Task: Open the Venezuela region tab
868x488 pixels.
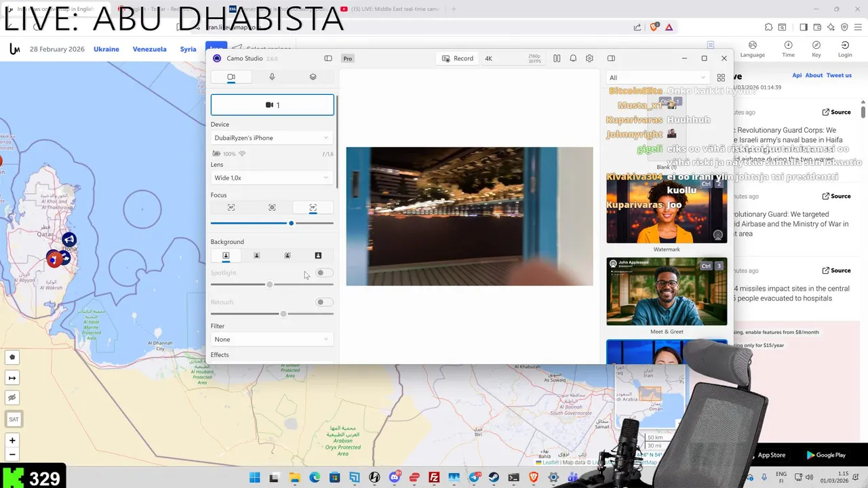Action: tap(150, 49)
